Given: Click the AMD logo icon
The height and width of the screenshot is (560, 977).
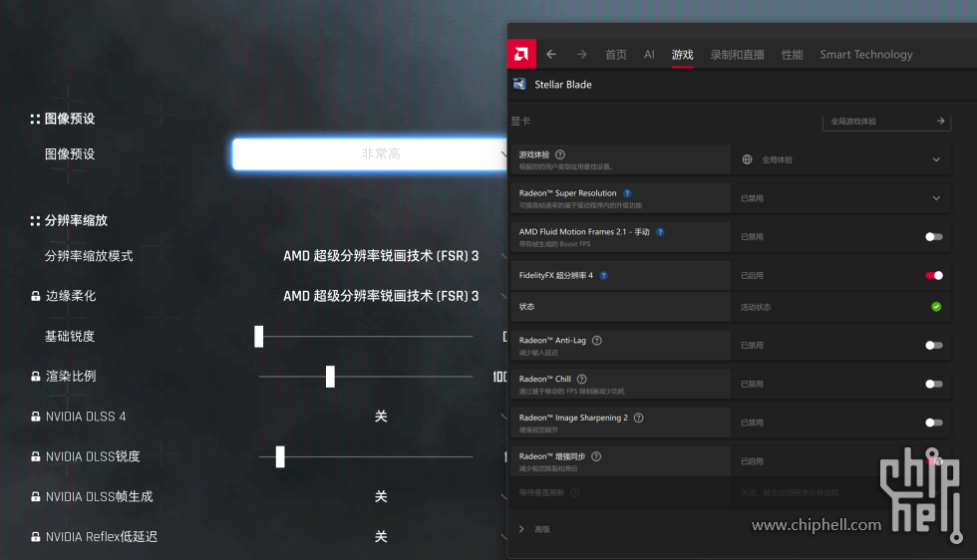Looking at the screenshot, I should [x=521, y=54].
